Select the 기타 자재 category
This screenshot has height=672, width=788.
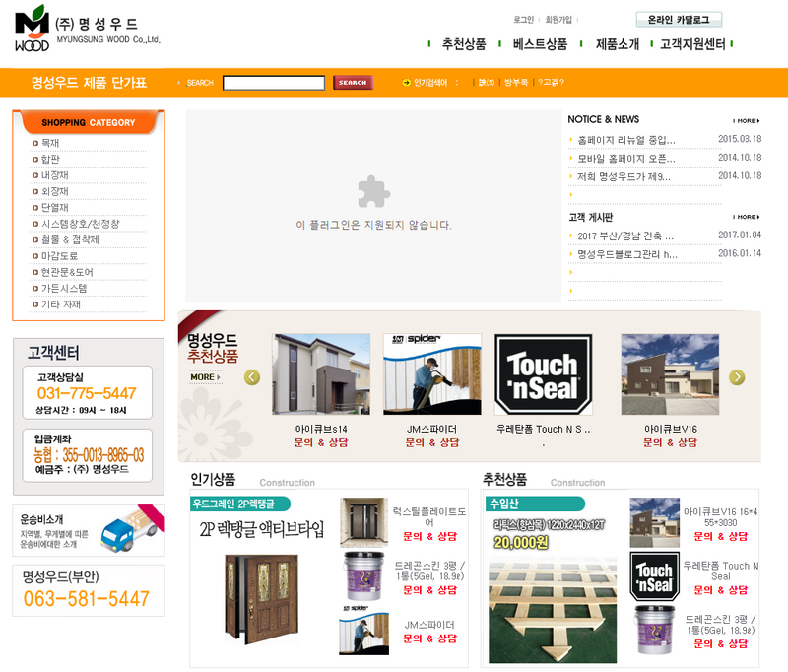click(61, 304)
